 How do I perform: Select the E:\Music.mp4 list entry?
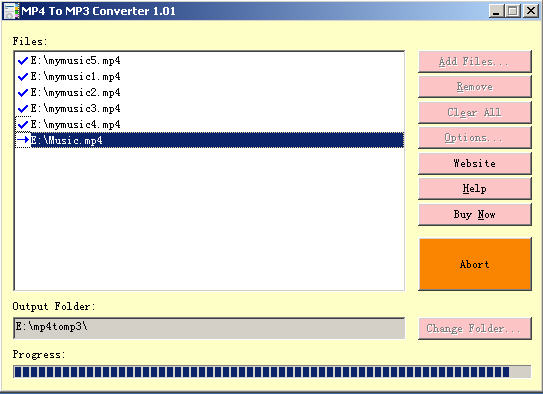pyautogui.click(x=210, y=140)
